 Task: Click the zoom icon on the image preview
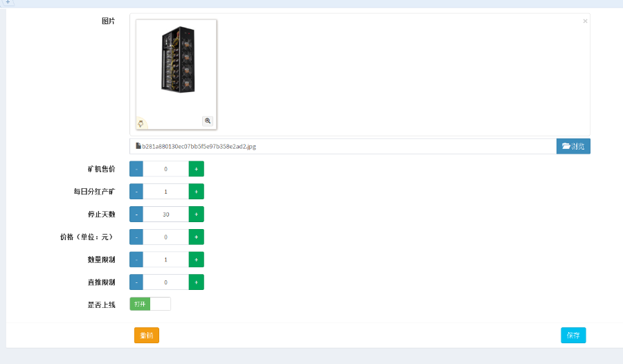pyautogui.click(x=207, y=121)
